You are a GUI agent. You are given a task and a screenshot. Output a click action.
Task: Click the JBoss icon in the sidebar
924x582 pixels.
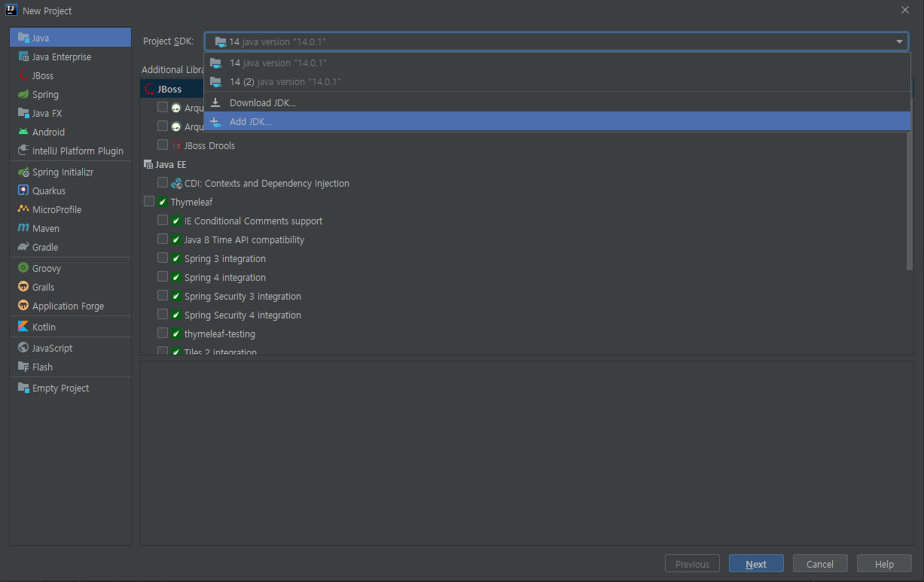click(x=23, y=75)
